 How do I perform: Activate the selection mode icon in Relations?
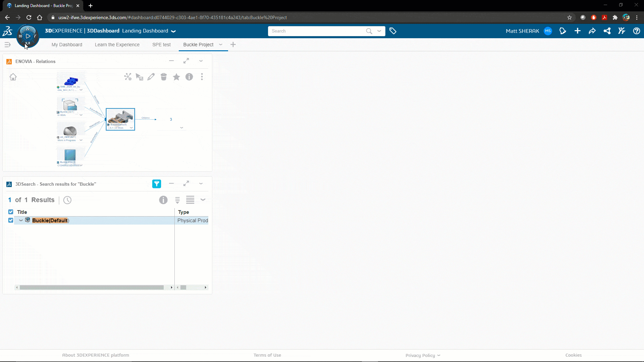point(140,77)
